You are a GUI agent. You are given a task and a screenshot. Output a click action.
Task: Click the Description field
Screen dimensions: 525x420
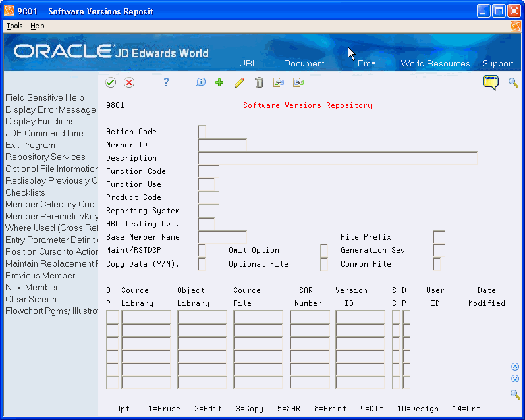(337, 158)
